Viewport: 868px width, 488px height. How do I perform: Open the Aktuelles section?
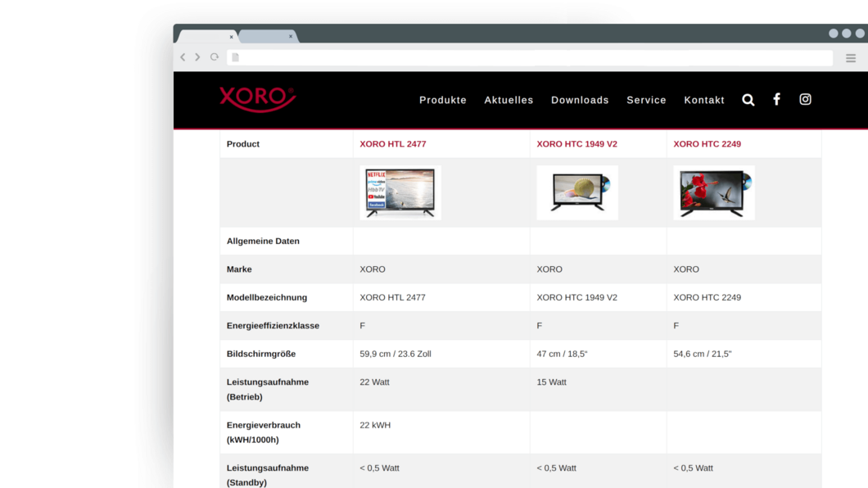point(509,100)
